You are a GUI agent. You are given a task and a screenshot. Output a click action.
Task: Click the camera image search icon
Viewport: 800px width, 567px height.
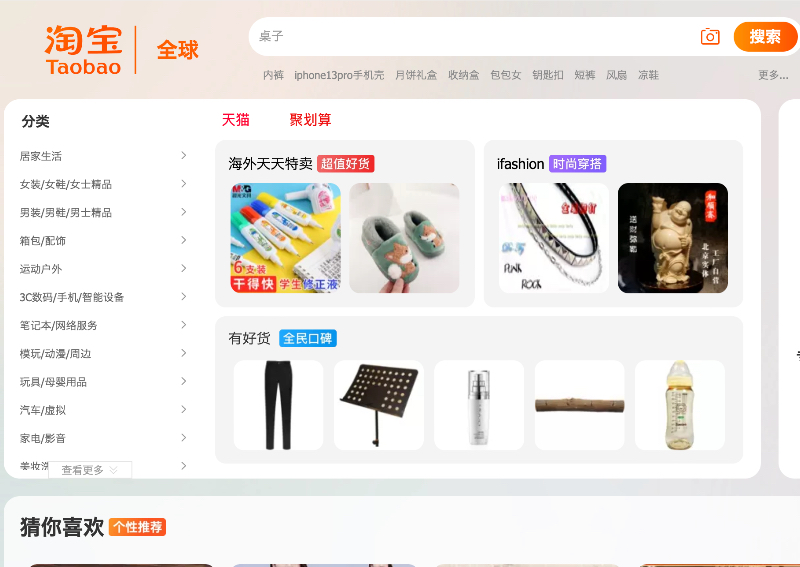pos(710,37)
